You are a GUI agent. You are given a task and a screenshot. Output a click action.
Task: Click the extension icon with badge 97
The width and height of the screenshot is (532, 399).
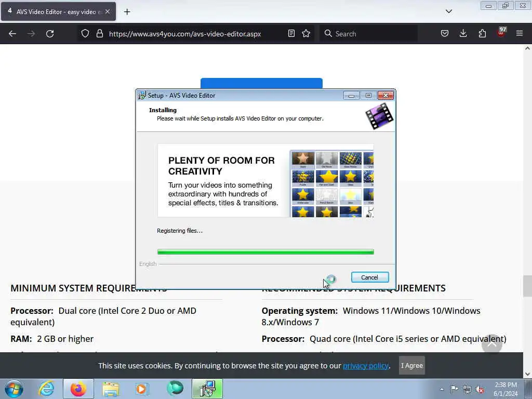pos(501,33)
